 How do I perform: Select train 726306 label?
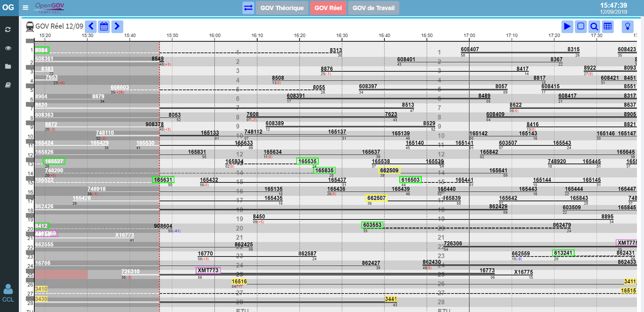coord(453,244)
